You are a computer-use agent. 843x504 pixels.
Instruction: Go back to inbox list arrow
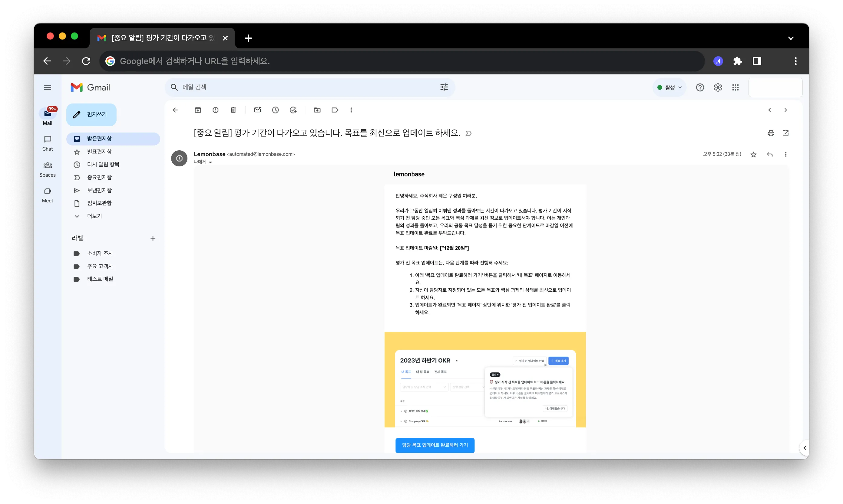175,110
